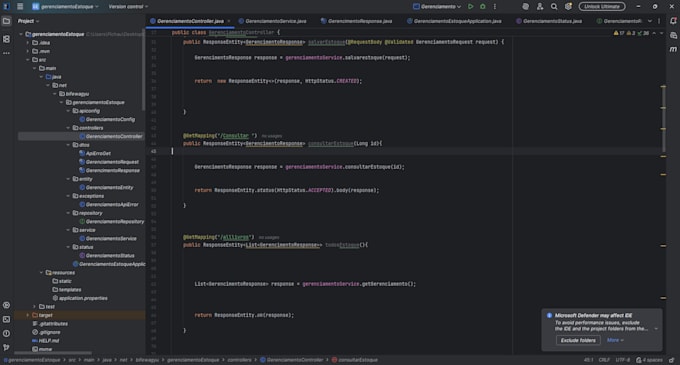This screenshot has height=365, width=680.
Task: Switch to GerenciamentoStatus.java tab
Action: click(x=549, y=21)
